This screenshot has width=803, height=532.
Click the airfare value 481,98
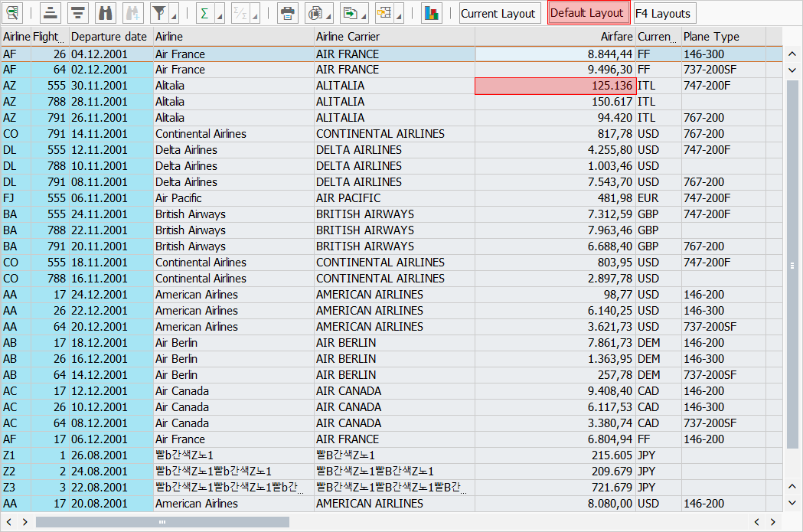pyautogui.click(x=556, y=198)
